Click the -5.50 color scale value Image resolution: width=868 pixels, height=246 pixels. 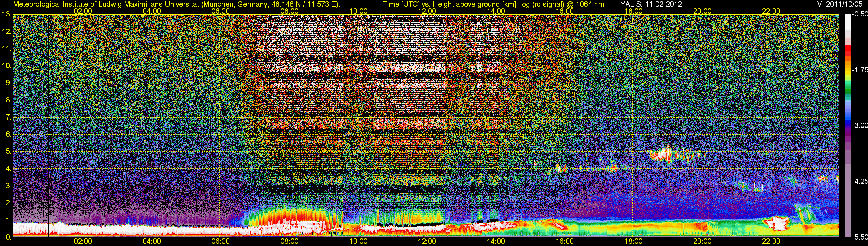860,237
